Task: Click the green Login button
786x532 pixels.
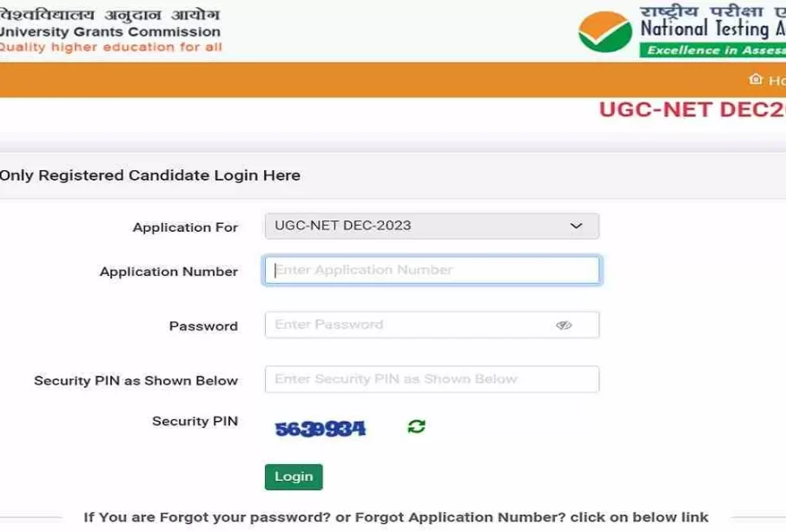Action: tap(294, 477)
